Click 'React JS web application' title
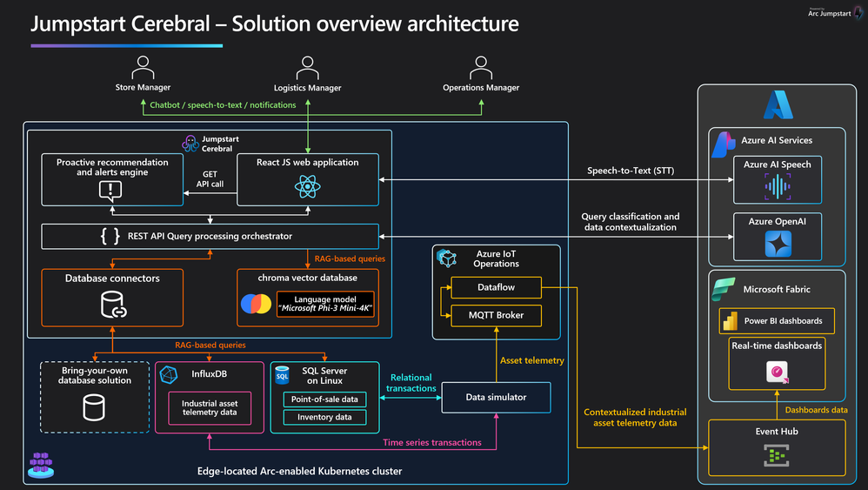 (x=307, y=162)
